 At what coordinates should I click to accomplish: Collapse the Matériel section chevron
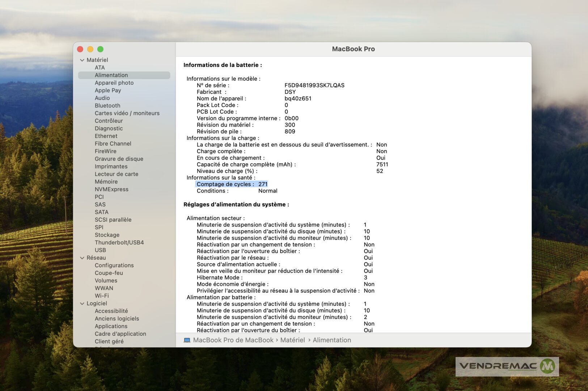tap(82, 60)
